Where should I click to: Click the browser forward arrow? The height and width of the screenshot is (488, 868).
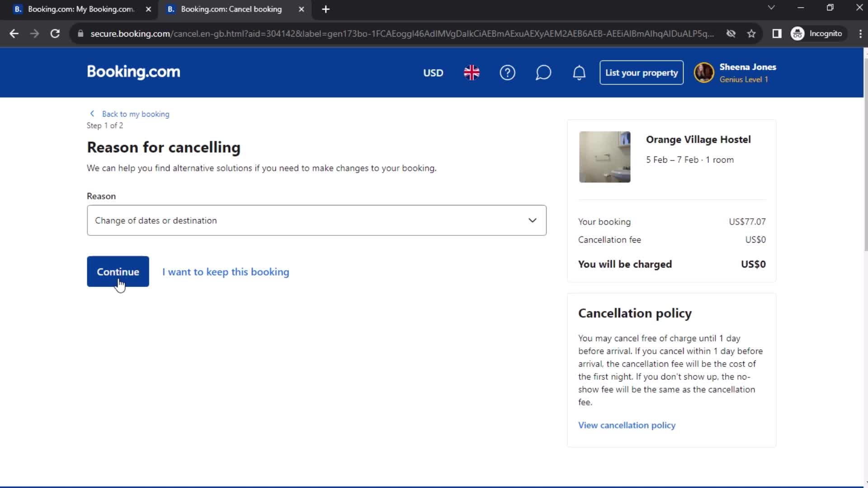(x=34, y=33)
